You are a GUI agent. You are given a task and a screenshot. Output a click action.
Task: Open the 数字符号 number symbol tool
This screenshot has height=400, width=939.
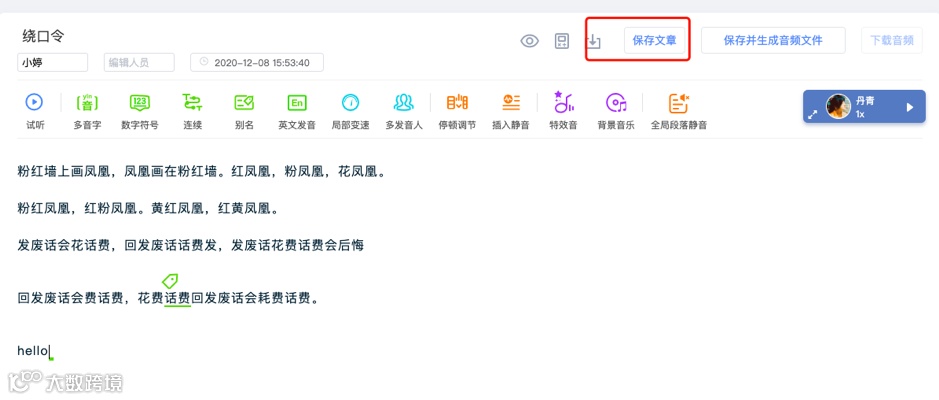pyautogui.click(x=140, y=102)
